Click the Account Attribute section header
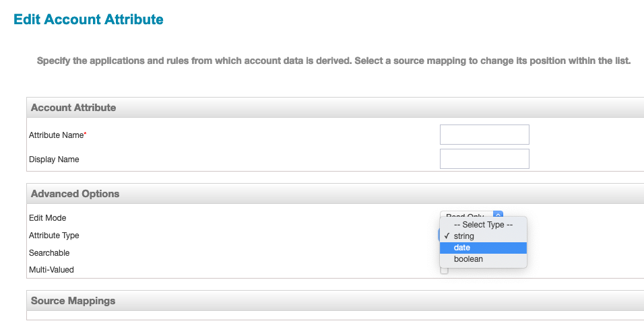This screenshot has width=644, height=321. [x=73, y=108]
